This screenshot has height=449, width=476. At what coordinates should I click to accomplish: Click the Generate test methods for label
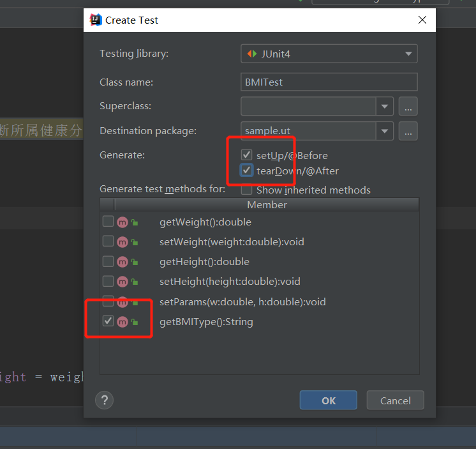coord(163,189)
